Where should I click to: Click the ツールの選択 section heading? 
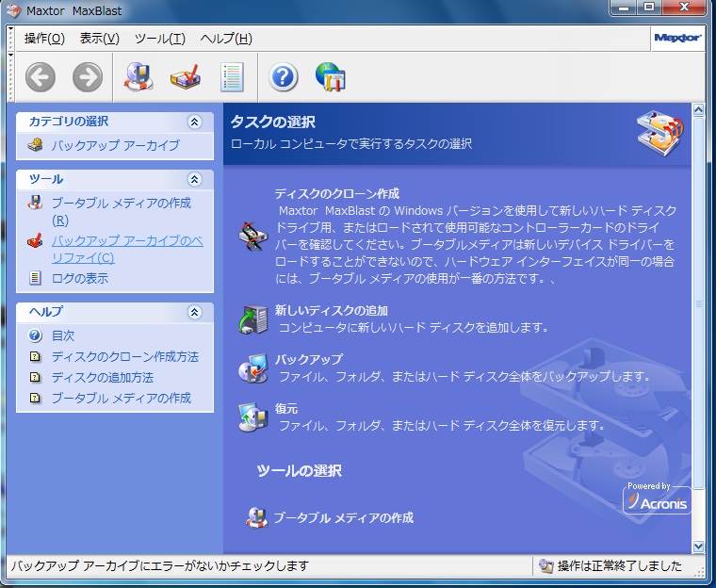click(299, 470)
